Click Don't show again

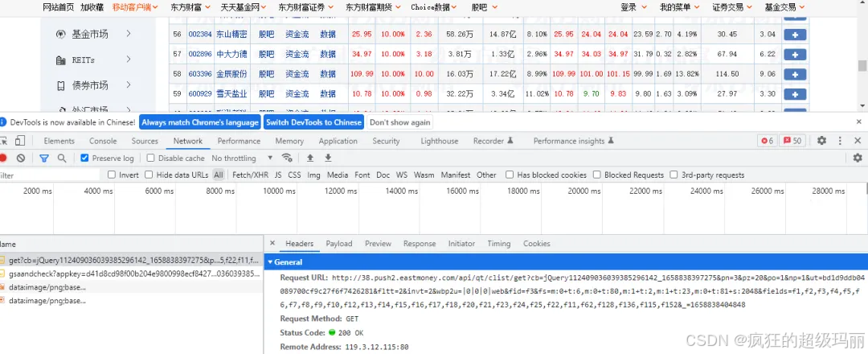point(399,122)
